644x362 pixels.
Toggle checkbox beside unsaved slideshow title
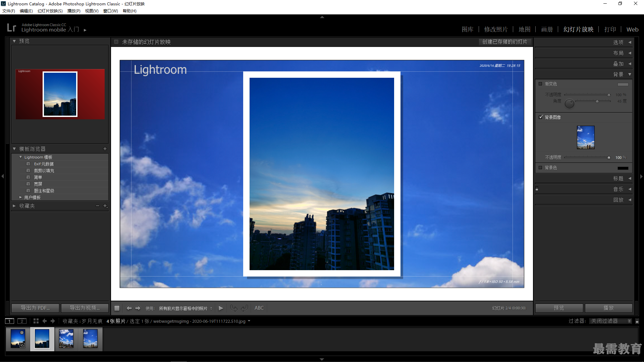pos(116,42)
